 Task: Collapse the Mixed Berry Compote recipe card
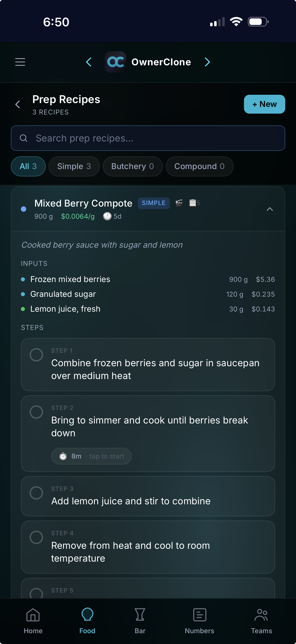coord(270,209)
